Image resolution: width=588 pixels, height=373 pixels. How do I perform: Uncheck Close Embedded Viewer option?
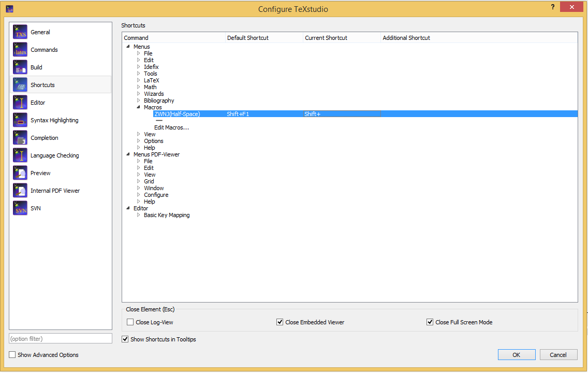280,322
